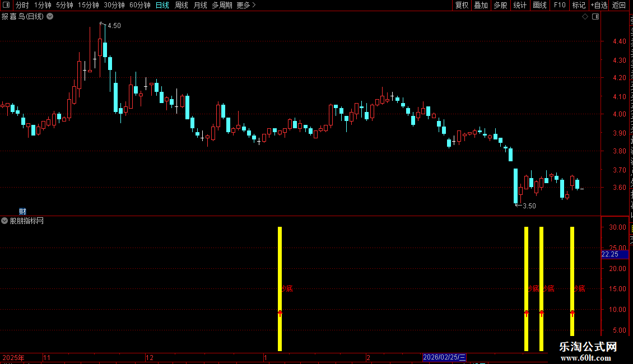Switch to the 30分钟 chart period
The image size is (633, 364).
click(114, 5)
